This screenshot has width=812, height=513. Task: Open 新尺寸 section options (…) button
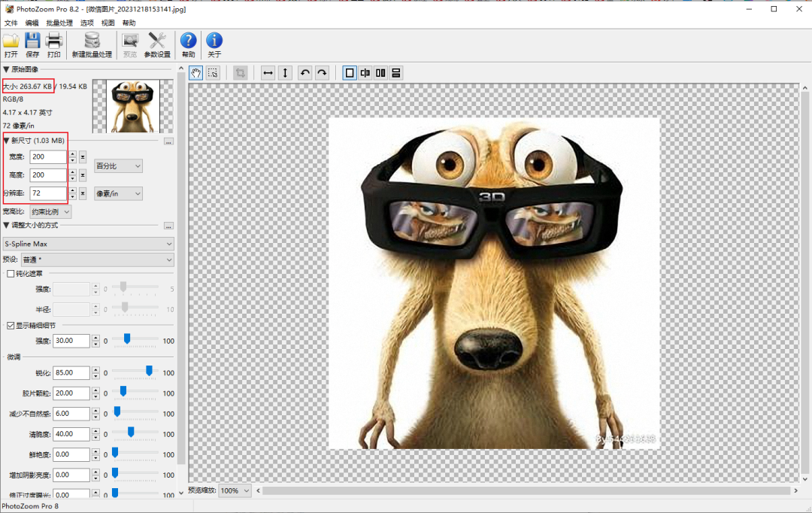(168, 141)
